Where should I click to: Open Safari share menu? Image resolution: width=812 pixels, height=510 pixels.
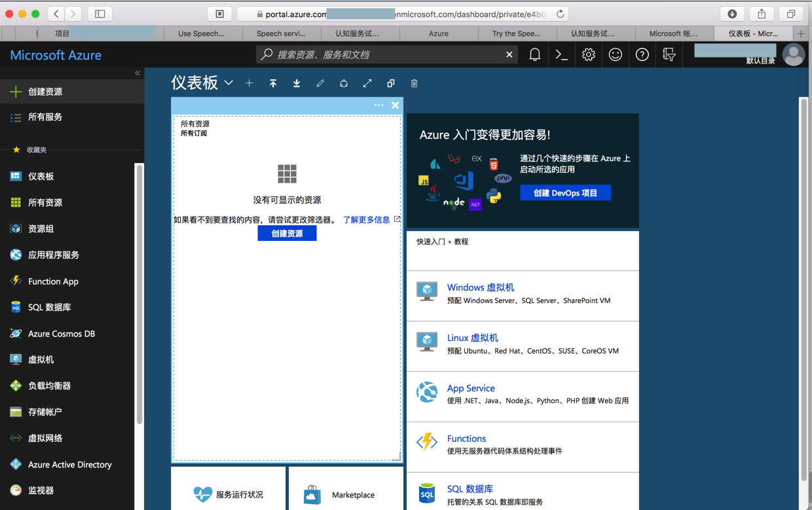(x=762, y=14)
